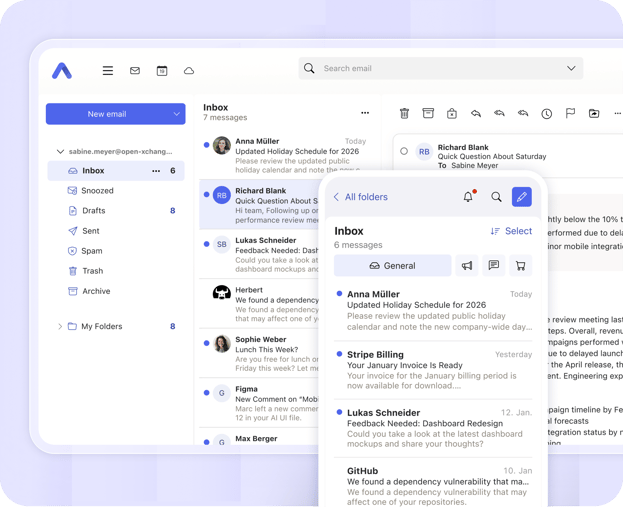
Task: Compose with the pencil button in mobile view
Action: (522, 197)
